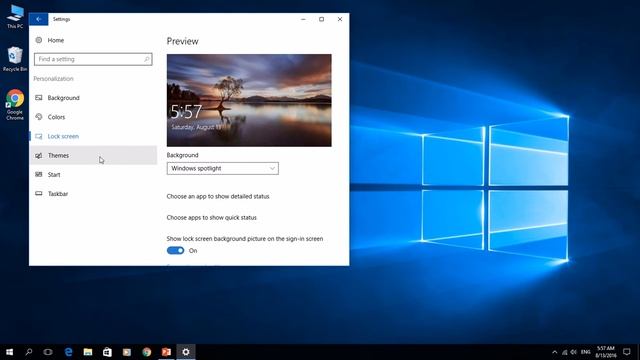This screenshot has width=640, height=360.
Task: Open Home in Settings sidebar
Action: click(x=56, y=40)
